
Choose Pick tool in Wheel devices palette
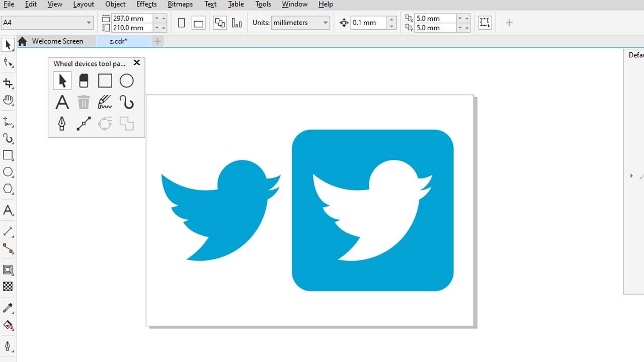[62, 80]
